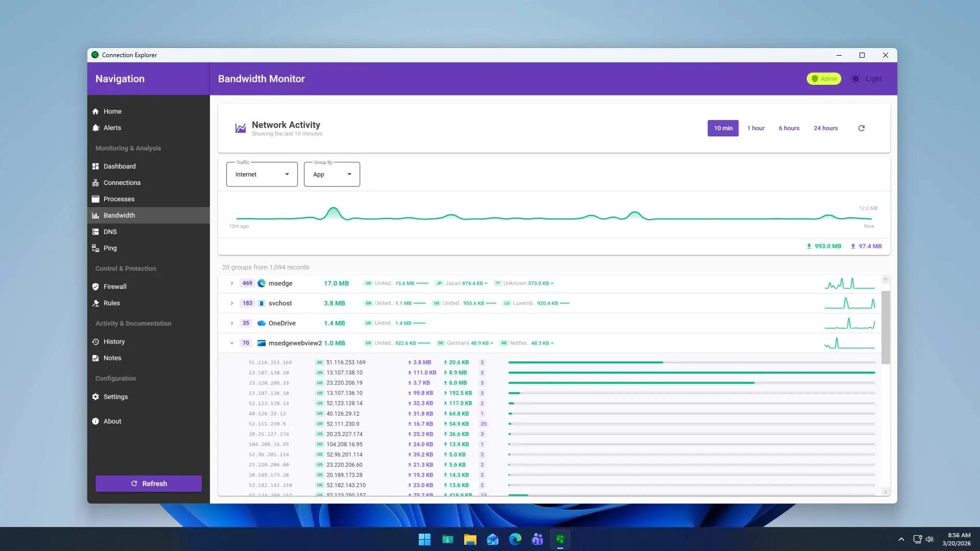
Task: Switch to the 24 hours view
Action: [x=825, y=128]
